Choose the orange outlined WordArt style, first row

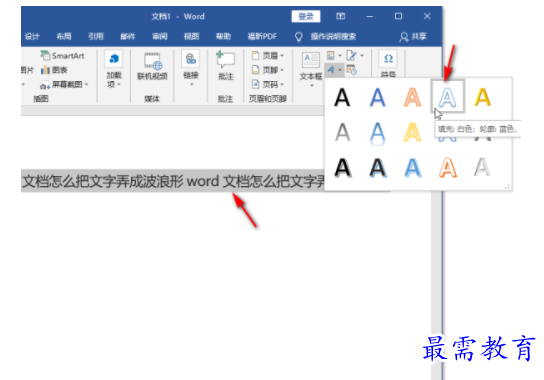pos(412,97)
